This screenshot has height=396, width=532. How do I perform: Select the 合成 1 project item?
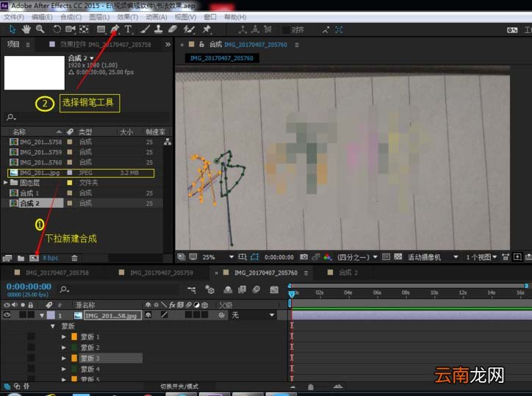(x=29, y=193)
